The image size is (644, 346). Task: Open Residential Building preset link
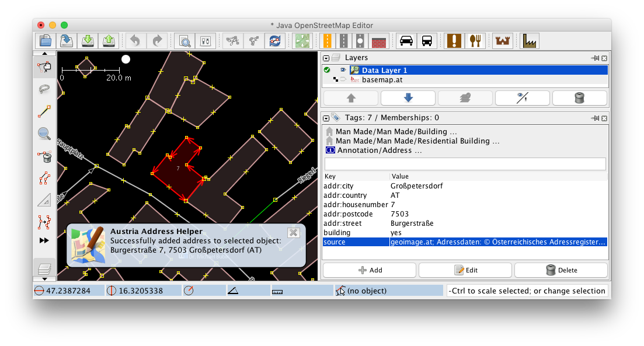coord(417,141)
